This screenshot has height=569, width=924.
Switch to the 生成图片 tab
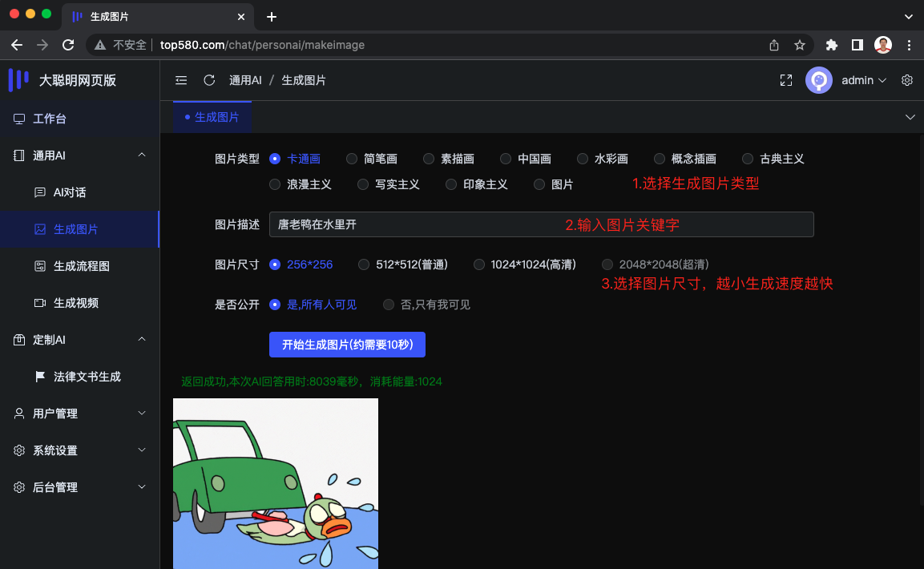[215, 115]
